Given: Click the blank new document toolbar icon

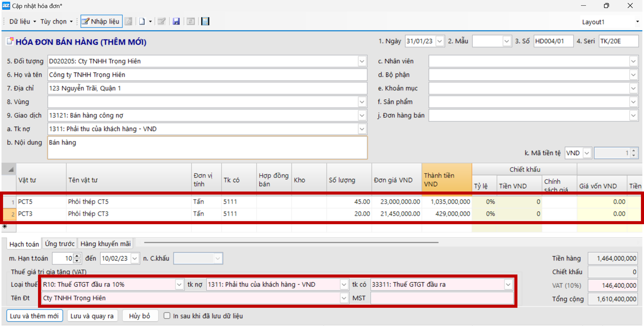Looking at the screenshot, I should pyautogui.click(x=142, y=22).
